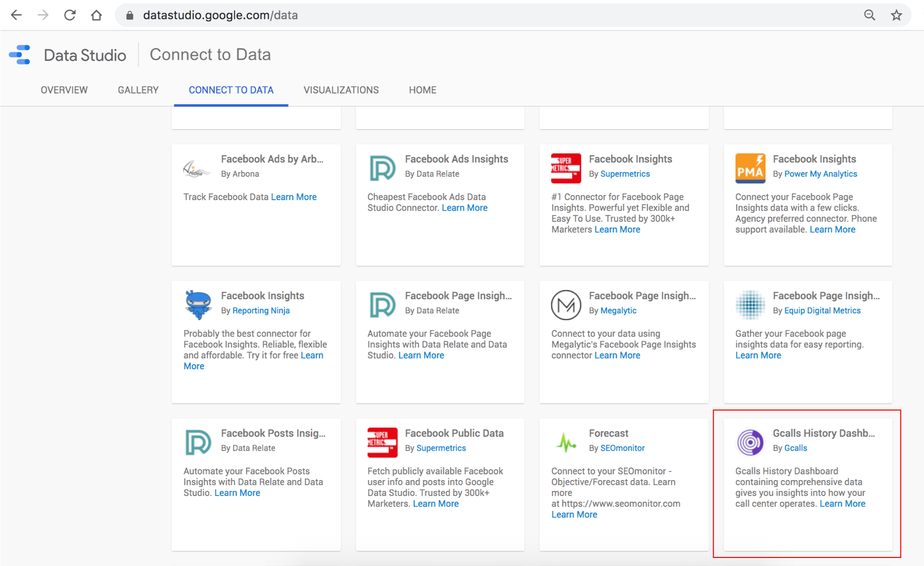Click the Data Studio logo icon

coord(20,54)
